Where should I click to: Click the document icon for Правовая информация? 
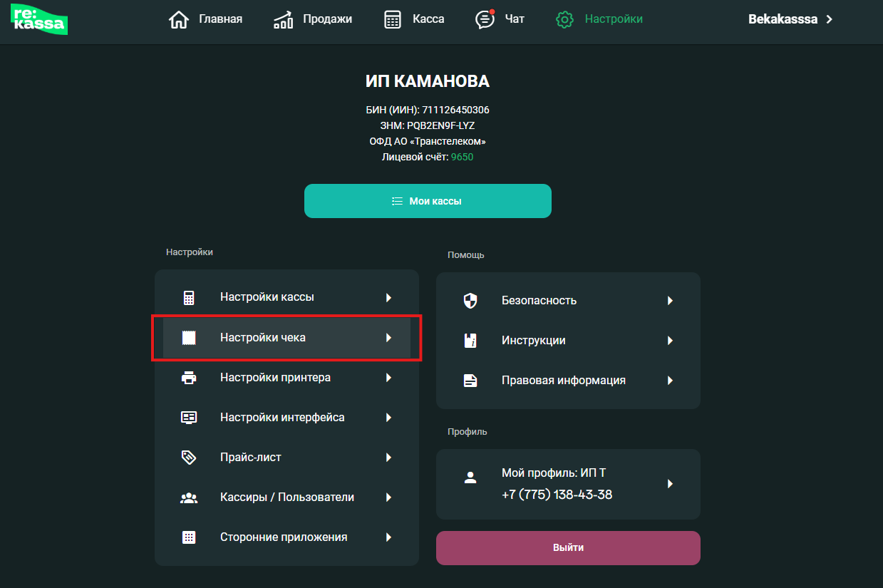point(470,381)
